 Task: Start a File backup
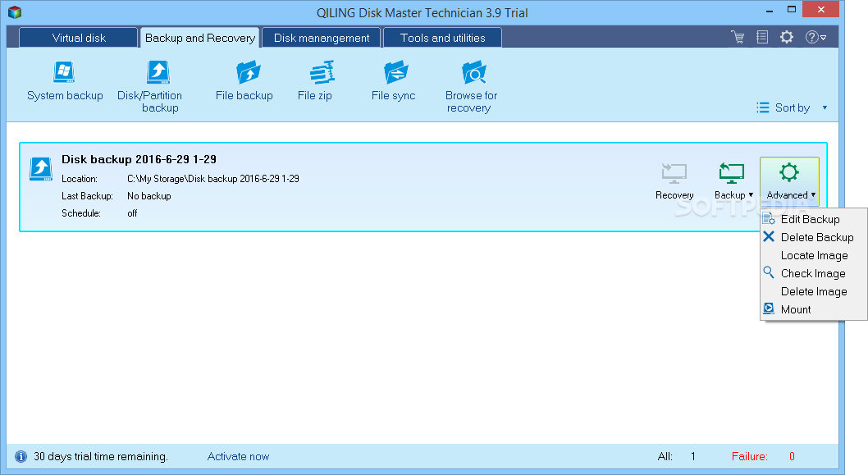(244, 81)
